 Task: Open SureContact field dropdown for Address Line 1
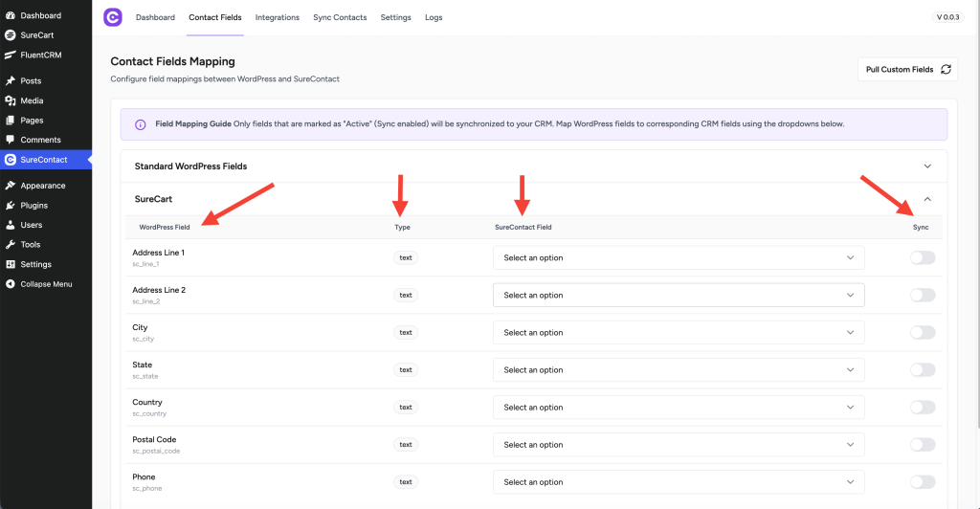[679, 257]
